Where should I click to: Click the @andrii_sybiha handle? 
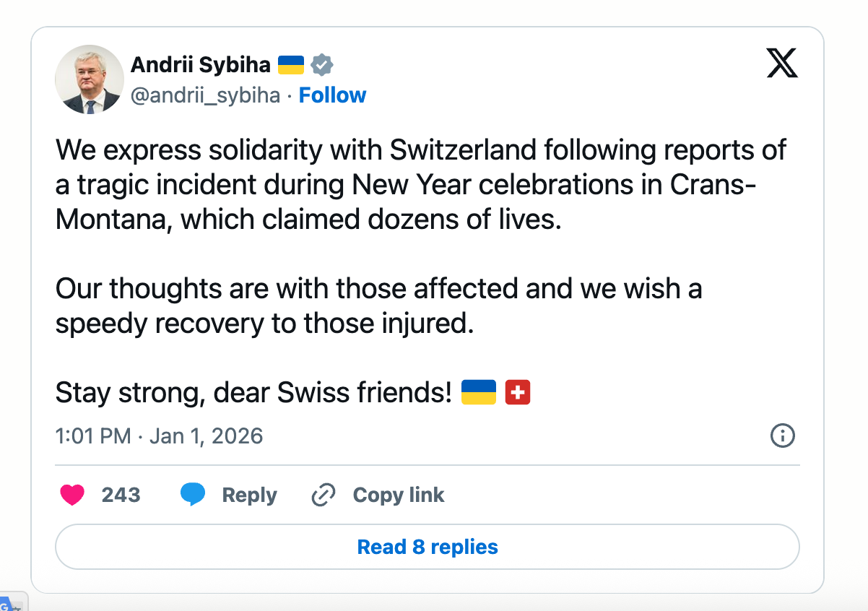click(205, 95)
